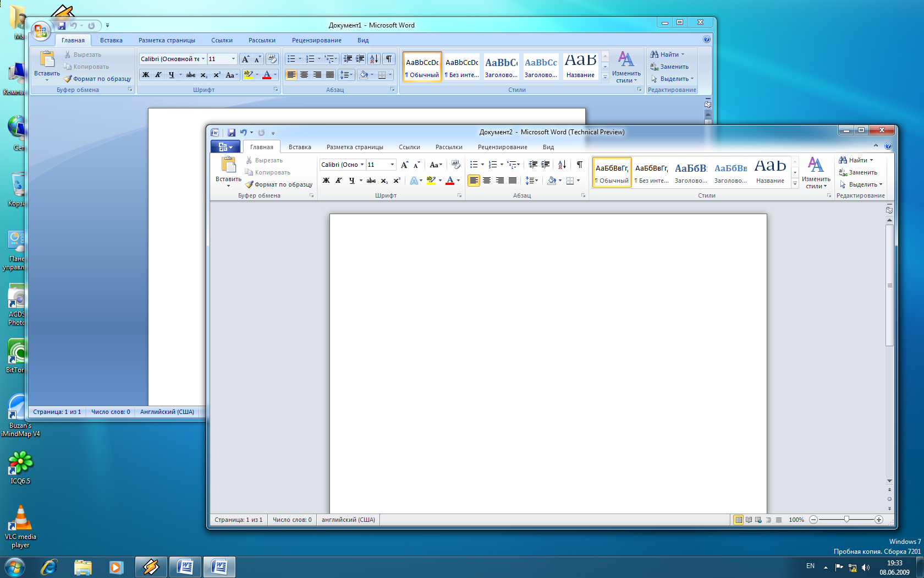Screen dimensions: 924x578
Task: Open Font dialog launcher in Документ2 Шрифт group
Action: pyautogui.click(x=459, y=195)
